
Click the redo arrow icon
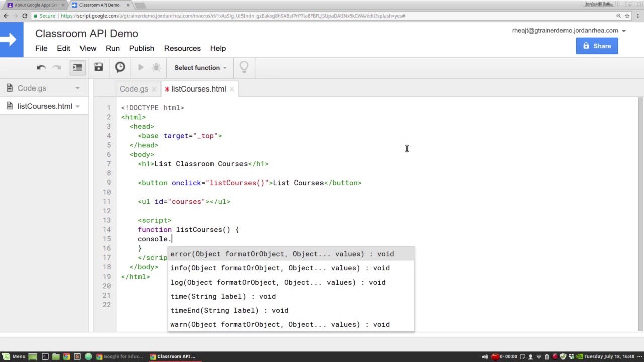point(57,67)
